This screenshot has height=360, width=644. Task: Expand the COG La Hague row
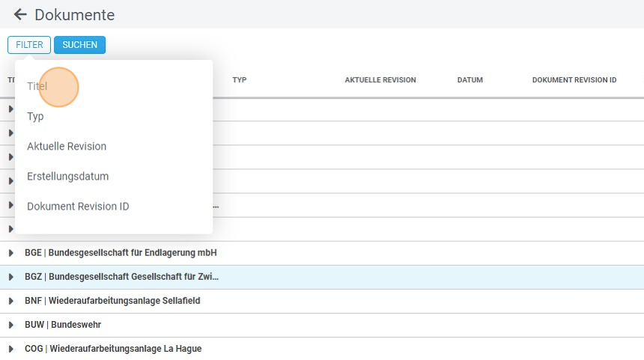coord(11,349)
